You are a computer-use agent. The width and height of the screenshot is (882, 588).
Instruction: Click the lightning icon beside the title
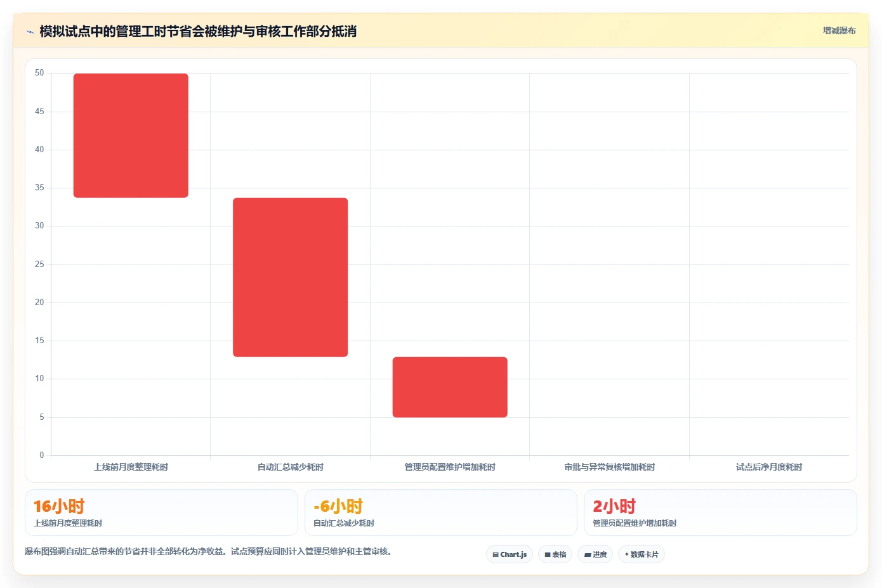point(30,32)
